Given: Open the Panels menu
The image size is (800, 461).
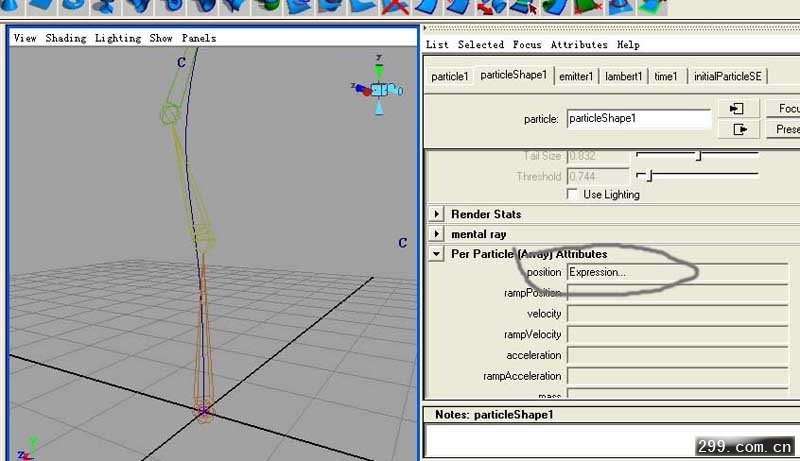Looking at the screenshot, I should pyautogui.click(x=198, y=38).
